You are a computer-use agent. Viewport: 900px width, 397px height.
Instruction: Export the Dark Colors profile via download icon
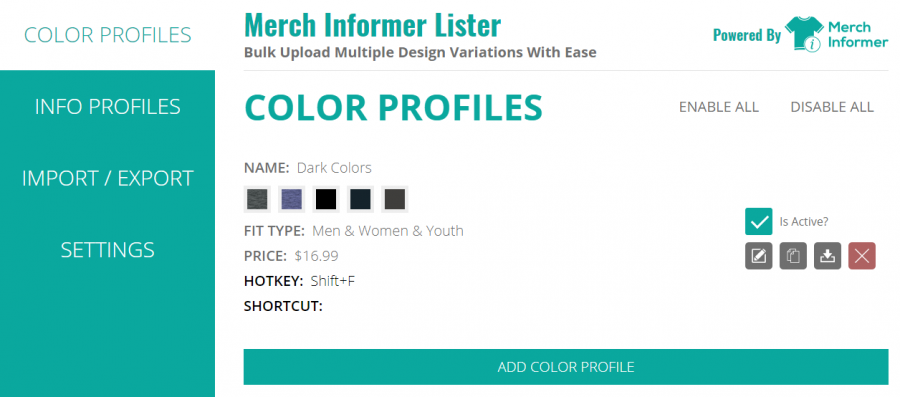pyautogui.click(x=827, y=256)
